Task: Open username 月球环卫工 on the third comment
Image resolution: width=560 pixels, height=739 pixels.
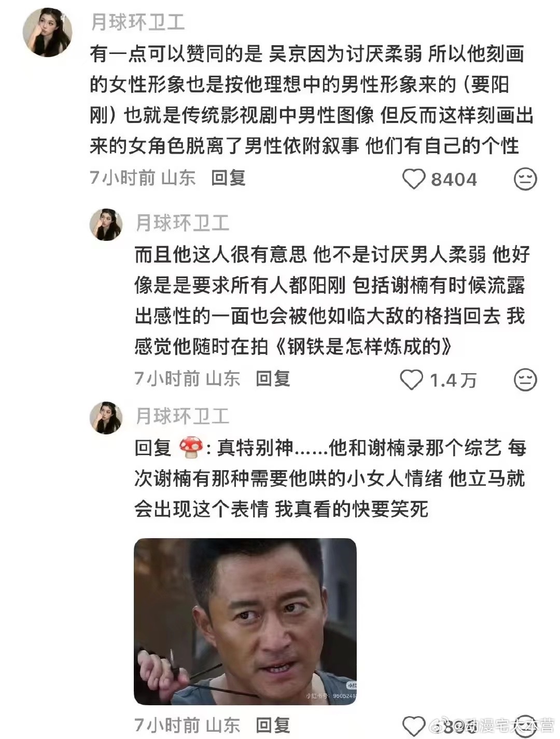Action: (183, 416)
